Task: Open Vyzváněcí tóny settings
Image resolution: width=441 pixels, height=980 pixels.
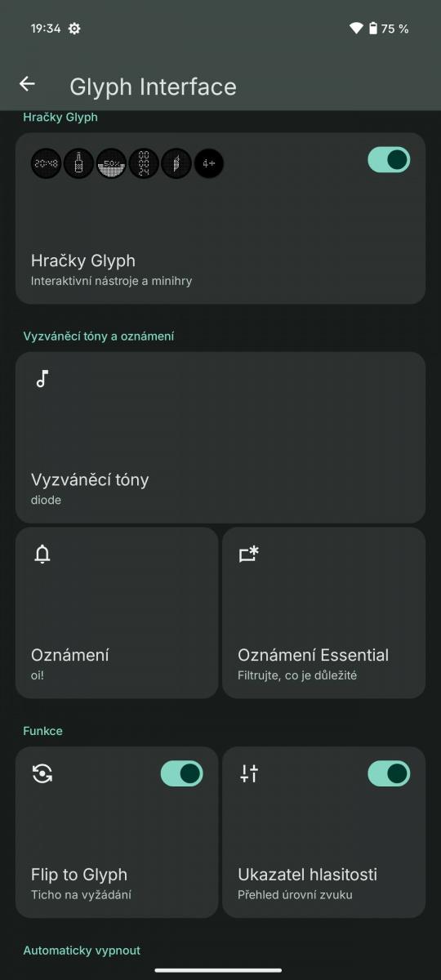Action: pyautogui.click(x=220, y=438)
